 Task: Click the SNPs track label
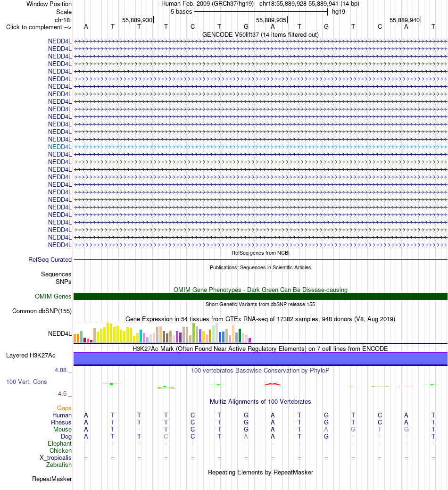(64, 282)
